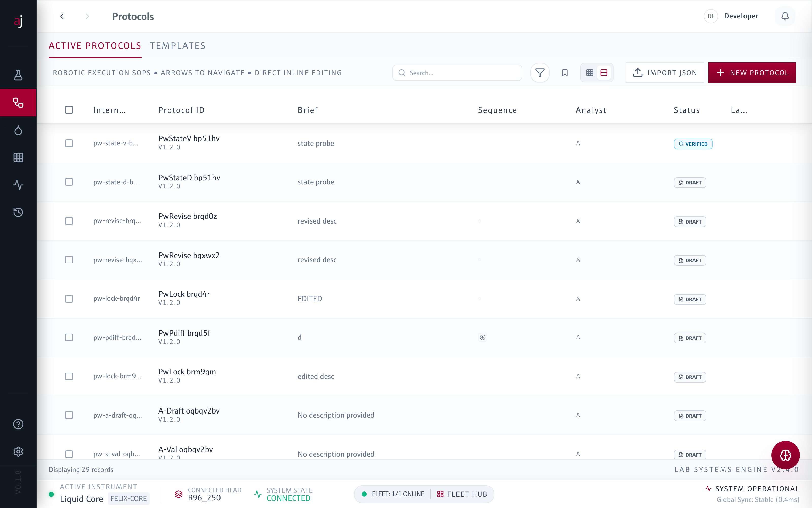Click the system state pulse icon
The width and height of the screenshot is (812, 508).
tap(258, 494)
